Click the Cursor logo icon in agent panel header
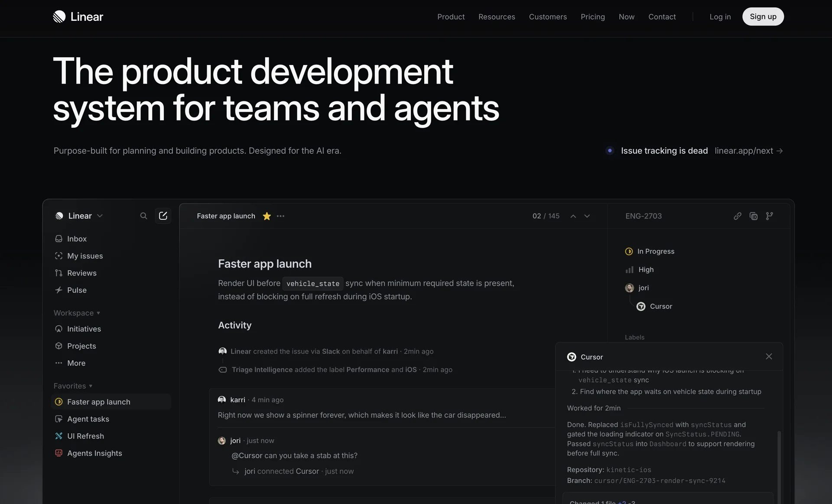The height and width of the screenshot is (504, 832). tap(572, 357)
